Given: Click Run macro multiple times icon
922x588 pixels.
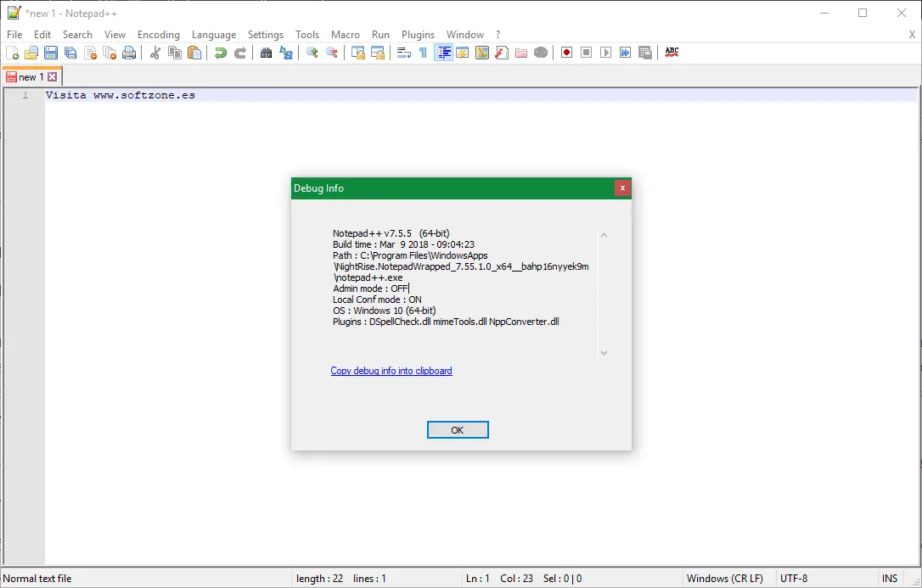Looking at the screenshot, I should click(x=625, y=53).
